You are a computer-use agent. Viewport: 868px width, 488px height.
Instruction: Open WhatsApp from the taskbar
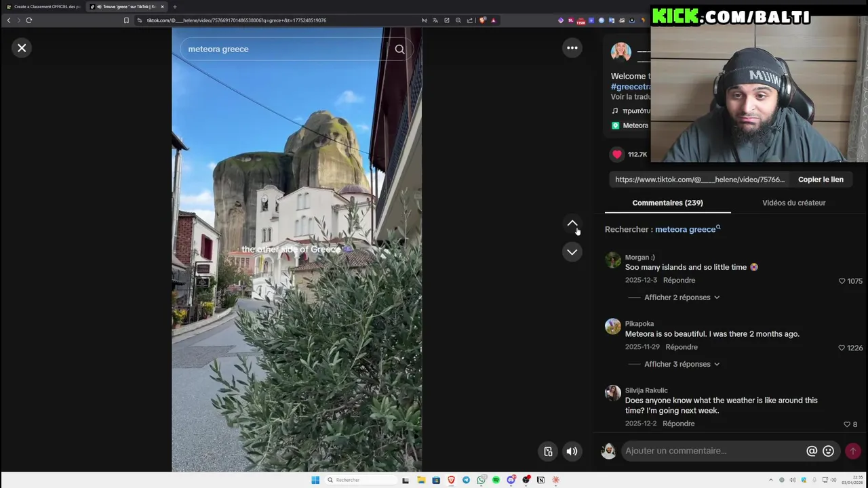481,480
